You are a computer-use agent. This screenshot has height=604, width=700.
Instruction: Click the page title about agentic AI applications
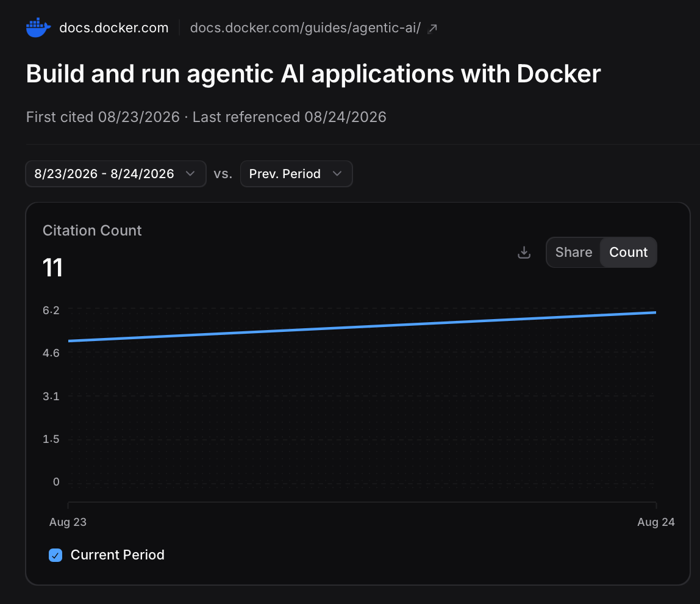[313, 74]
